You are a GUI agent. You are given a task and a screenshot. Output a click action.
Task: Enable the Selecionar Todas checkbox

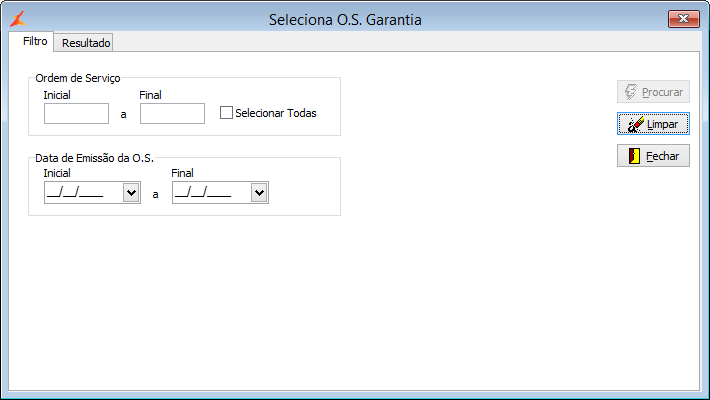[226, 113]
